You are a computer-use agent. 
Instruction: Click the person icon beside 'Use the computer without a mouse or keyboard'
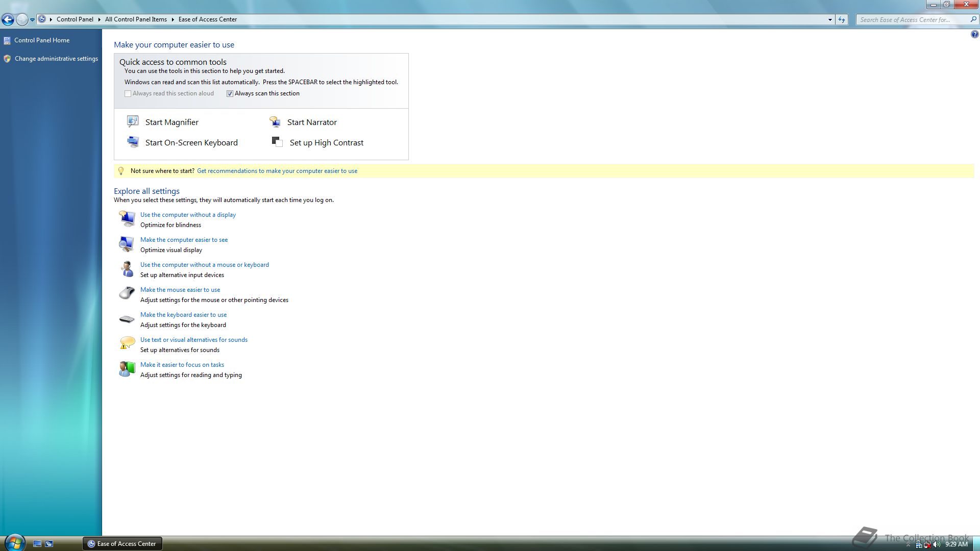tap(127, 269)
